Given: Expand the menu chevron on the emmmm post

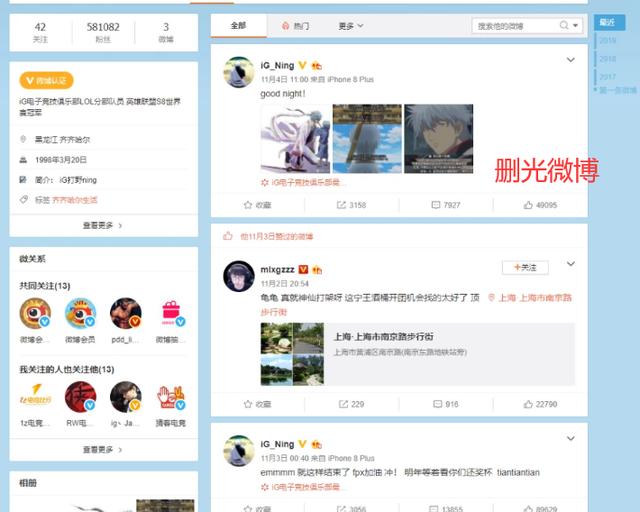Looking at the screenshot, I should (x=571, y=439).
